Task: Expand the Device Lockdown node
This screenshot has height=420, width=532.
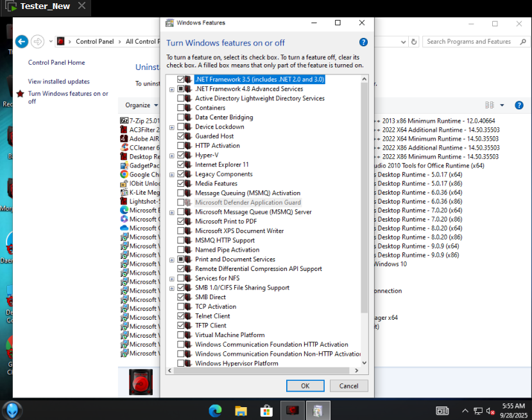Action: 172,128
